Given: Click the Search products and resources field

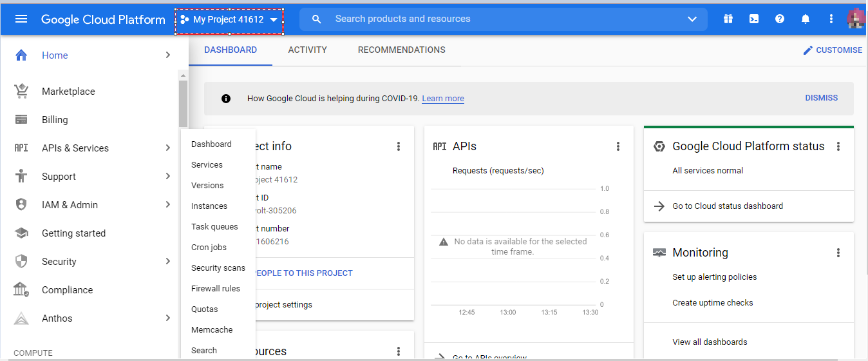Looking at the screenshot, I should point(504,19).
